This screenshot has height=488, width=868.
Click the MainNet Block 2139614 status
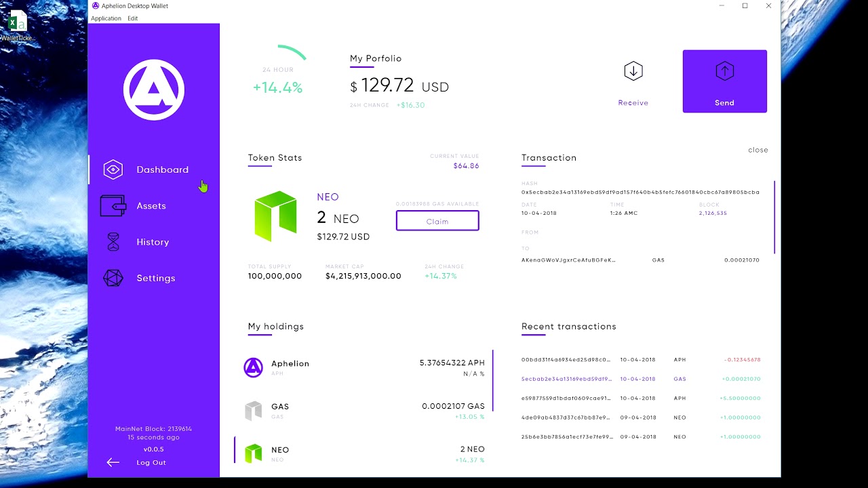pyautogui.click(x=153, y=428)
